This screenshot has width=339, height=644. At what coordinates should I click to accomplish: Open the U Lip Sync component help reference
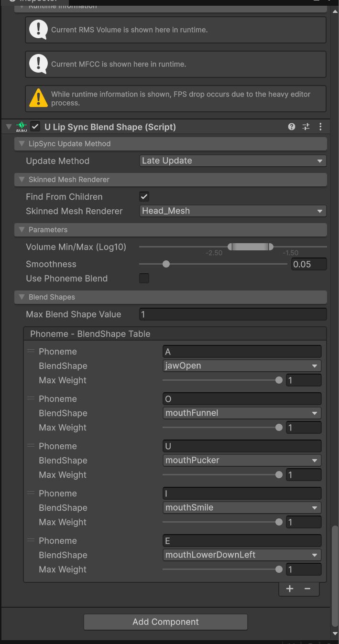click(x=292, y=127)
